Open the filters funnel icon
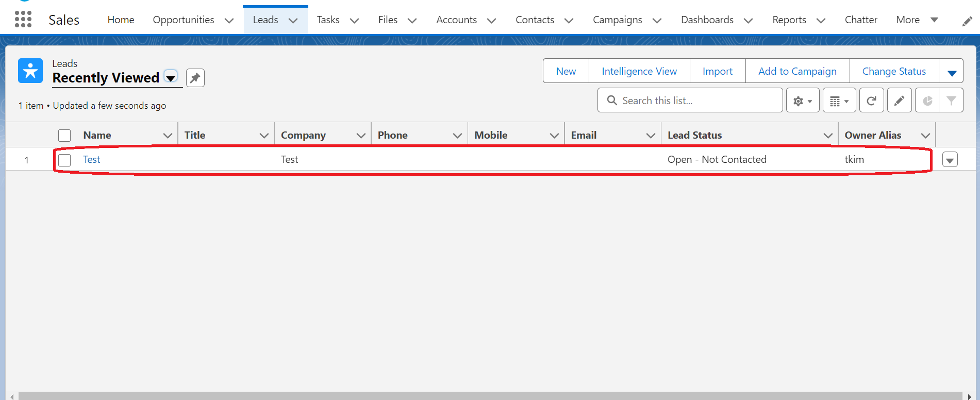980x400 pixels. pos(951,101)
